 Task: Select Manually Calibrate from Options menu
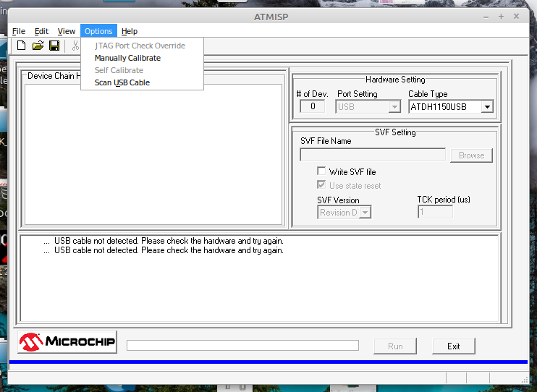127,58
